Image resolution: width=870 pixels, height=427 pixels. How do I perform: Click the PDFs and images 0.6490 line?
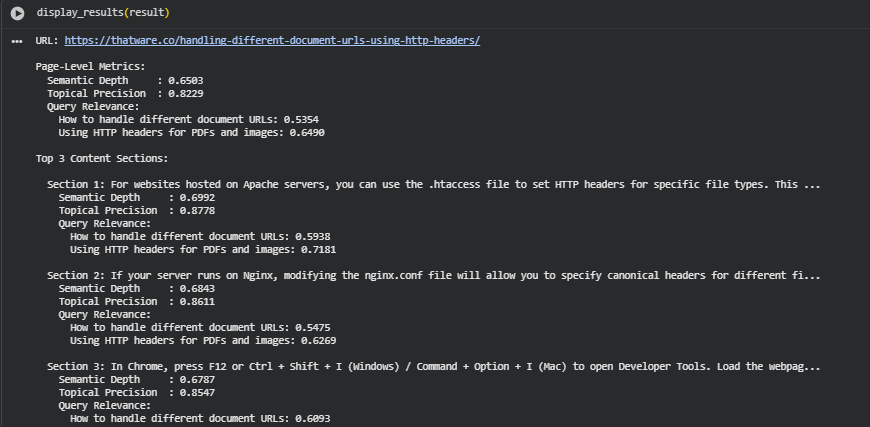[192, 132]
